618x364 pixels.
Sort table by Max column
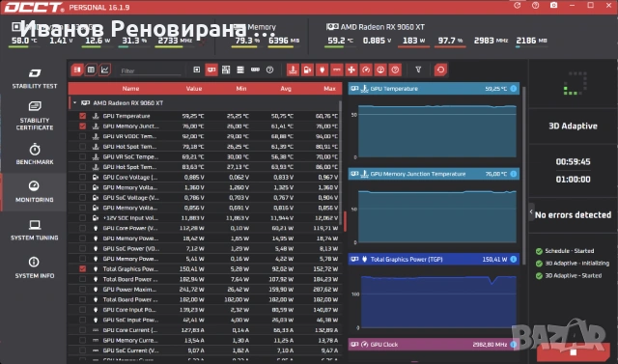point(329,89)
